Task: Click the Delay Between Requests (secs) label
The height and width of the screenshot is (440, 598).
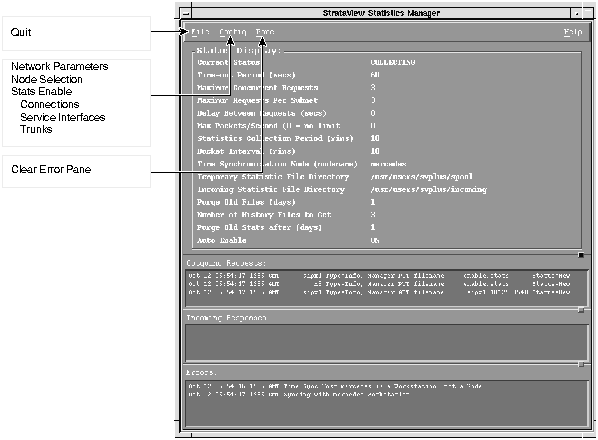Action: pos(262,113)
